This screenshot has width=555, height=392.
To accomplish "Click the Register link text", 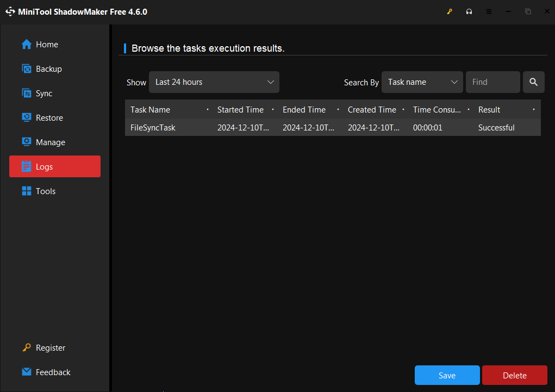I will [x=50, y=348].
